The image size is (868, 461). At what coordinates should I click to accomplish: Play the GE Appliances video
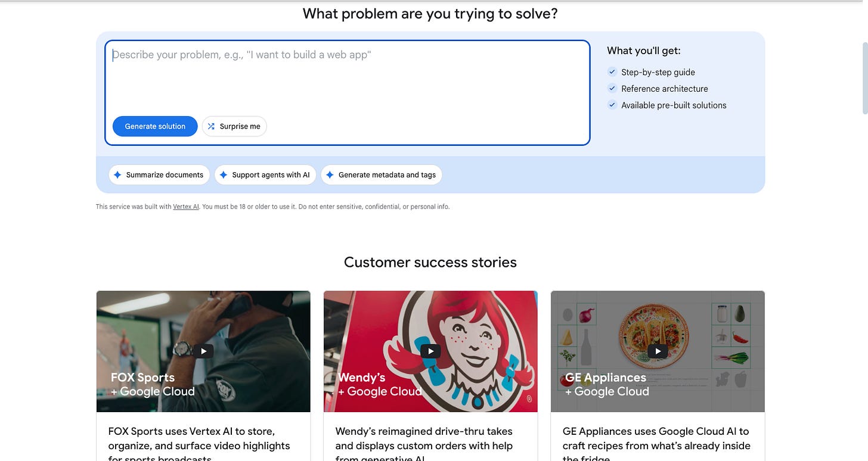pyautogui.click(x=658, y=351)
